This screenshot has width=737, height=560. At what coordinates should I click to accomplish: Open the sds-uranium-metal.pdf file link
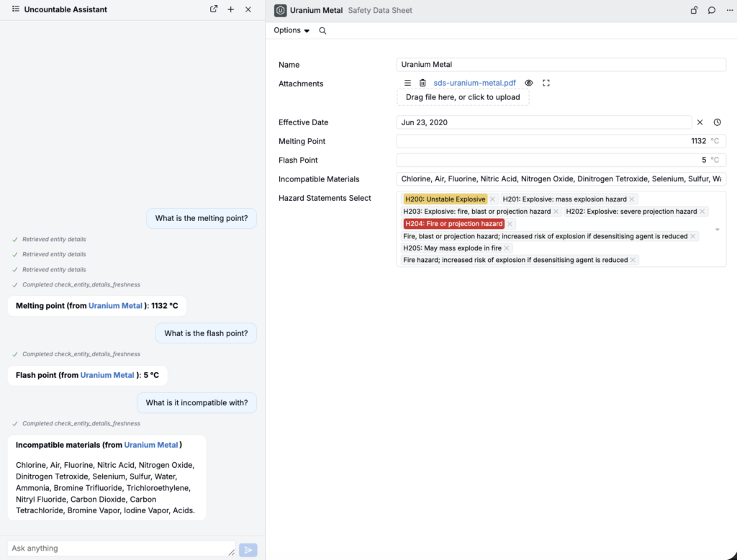[x=474, y=83]
